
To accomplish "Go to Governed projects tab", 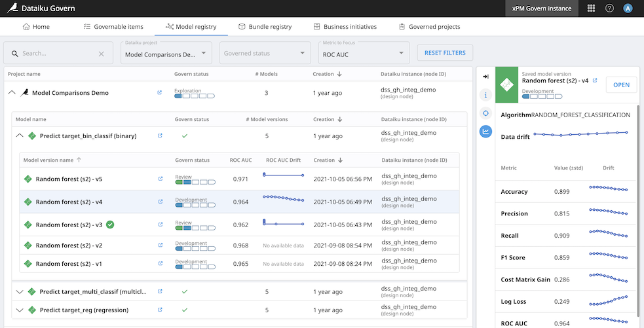I will 430,27.
